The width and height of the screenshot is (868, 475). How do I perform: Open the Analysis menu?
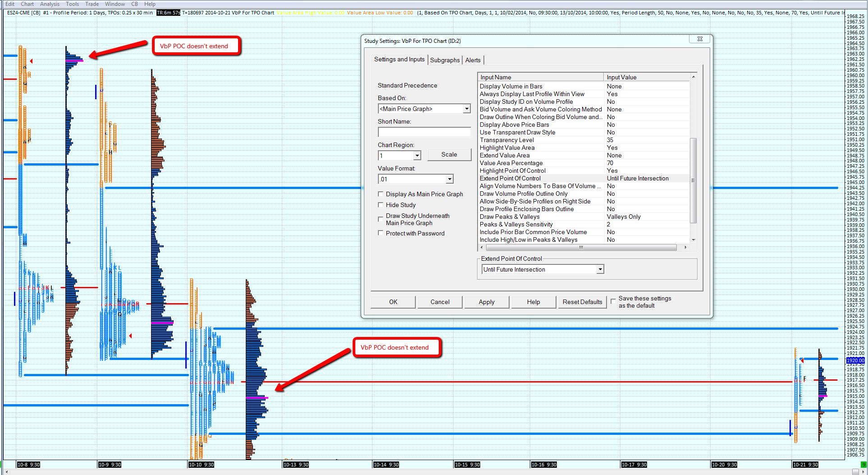point(50,4)
